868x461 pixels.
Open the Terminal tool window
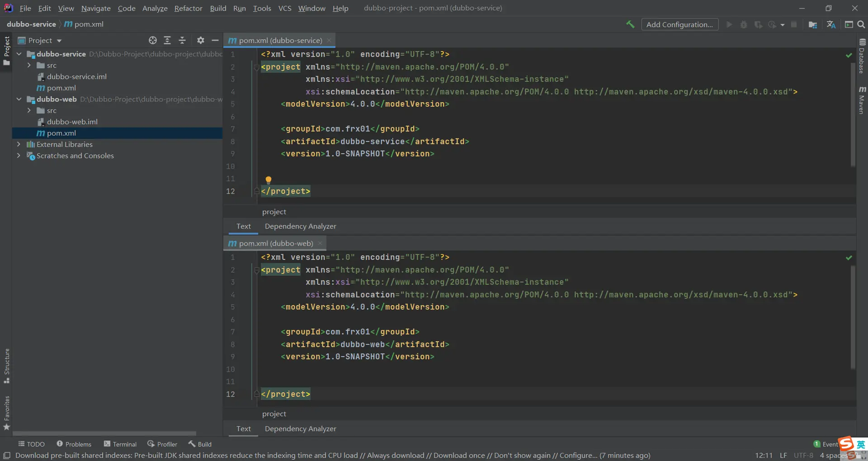click(x=120, y=444)
